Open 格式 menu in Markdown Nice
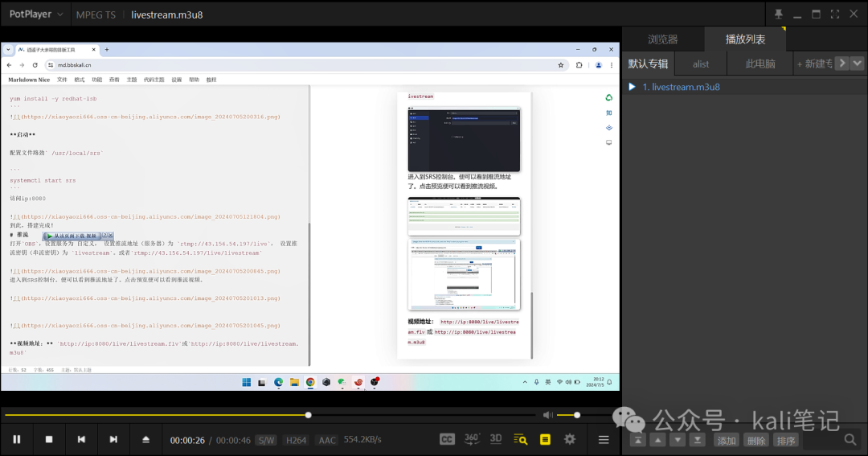 [79, 80]
